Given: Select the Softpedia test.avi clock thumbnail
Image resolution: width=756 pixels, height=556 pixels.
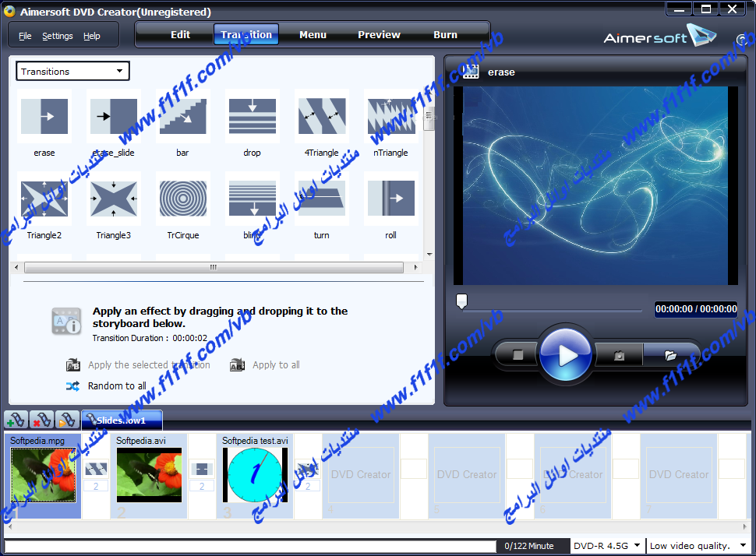Looking at the screenshot, I should pyautogui.click(x=255, y=474).
